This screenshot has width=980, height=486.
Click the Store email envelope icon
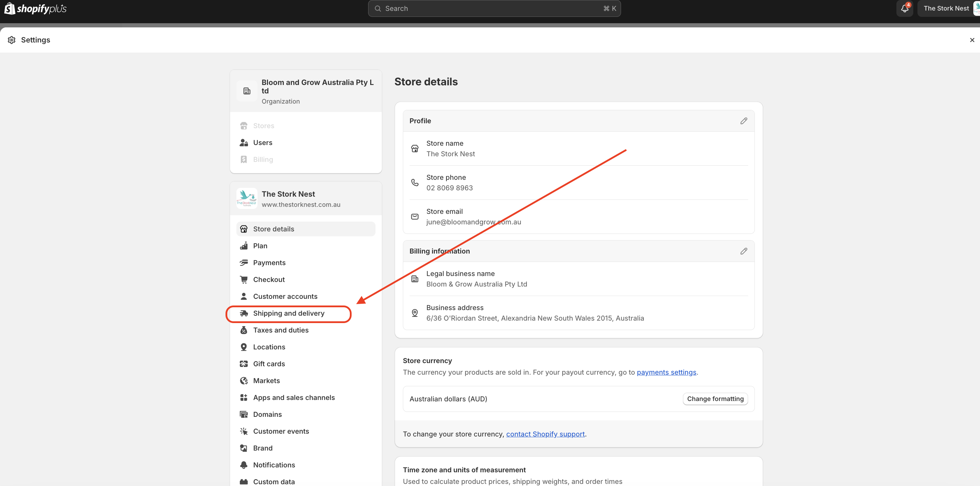click(415, 217)
